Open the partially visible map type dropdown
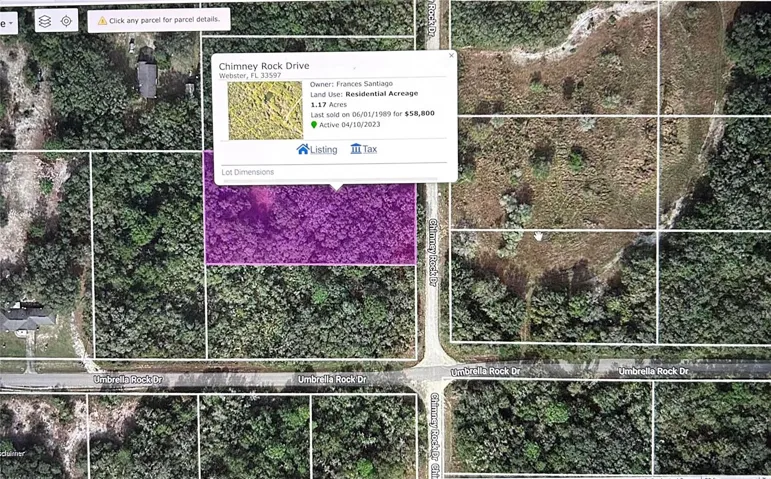The height and width of the screenshot is (479, 771). pyautogui.click(x=8, y=23)
